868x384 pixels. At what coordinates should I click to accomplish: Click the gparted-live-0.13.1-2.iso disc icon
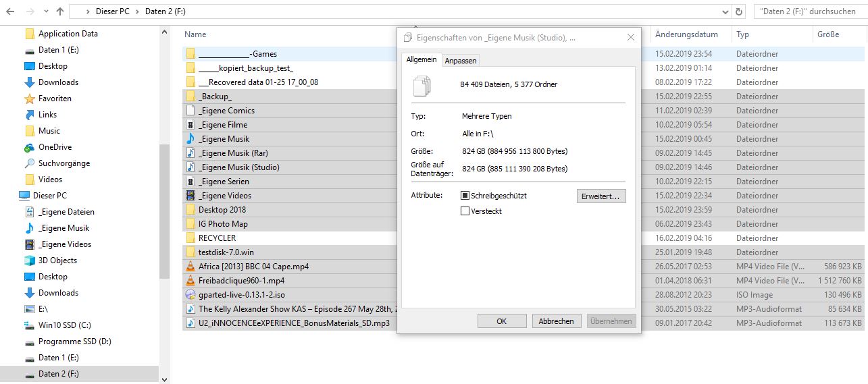[x=190, y=295]
